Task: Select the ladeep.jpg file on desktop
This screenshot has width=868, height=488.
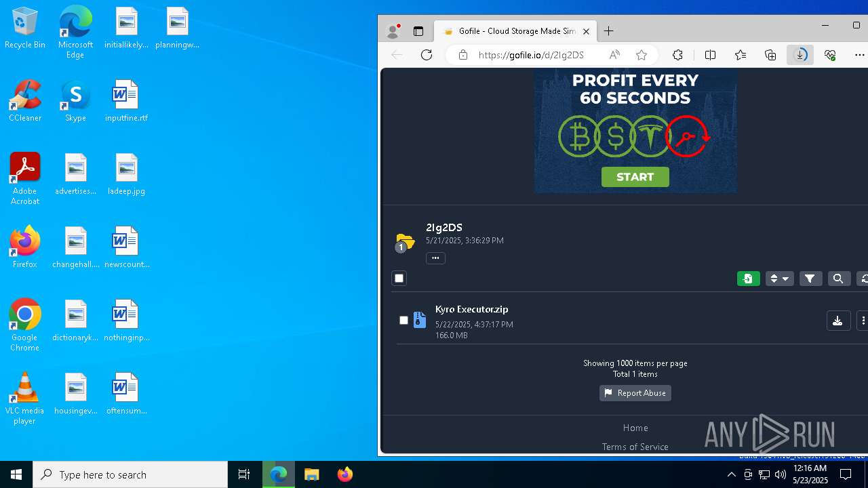Action: pos(126,174)
